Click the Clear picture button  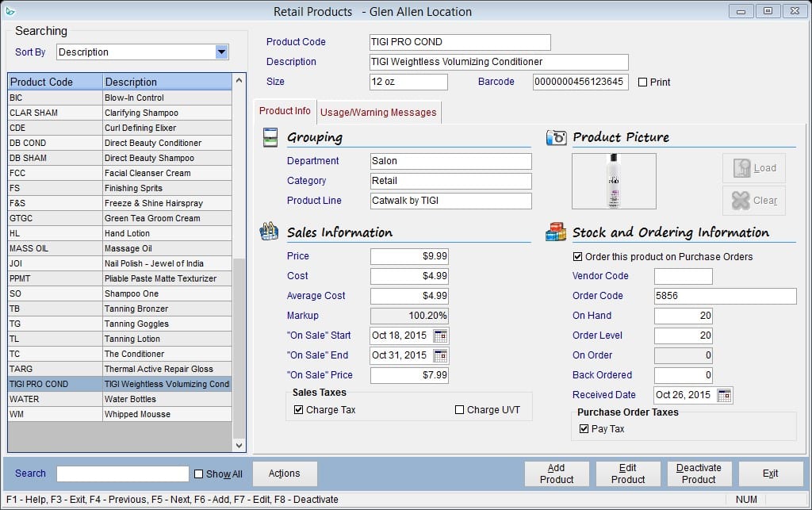coord(753,200)
